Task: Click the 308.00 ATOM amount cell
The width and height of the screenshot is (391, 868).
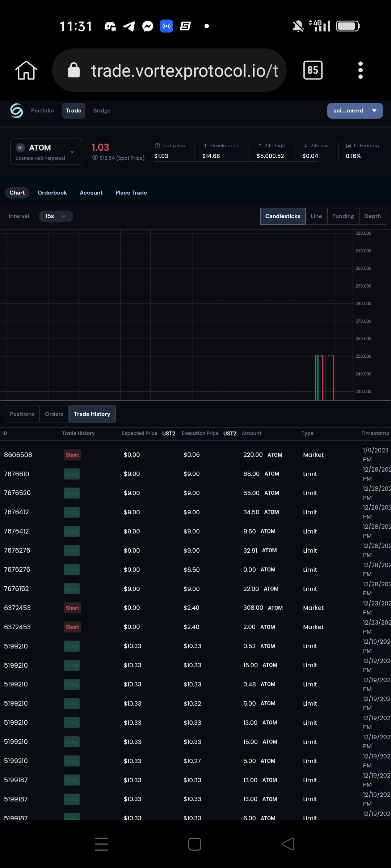Action: 263,608
